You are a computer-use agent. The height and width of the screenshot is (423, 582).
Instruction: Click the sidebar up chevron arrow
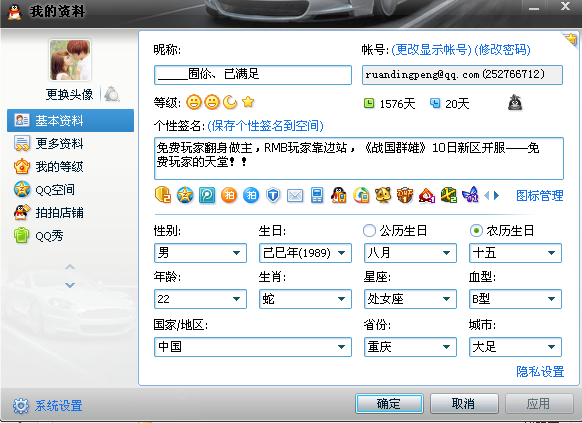tap(70, 266)
